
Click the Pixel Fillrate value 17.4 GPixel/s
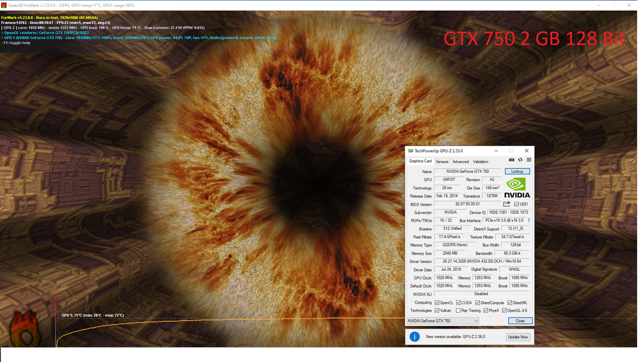(449, 237)
